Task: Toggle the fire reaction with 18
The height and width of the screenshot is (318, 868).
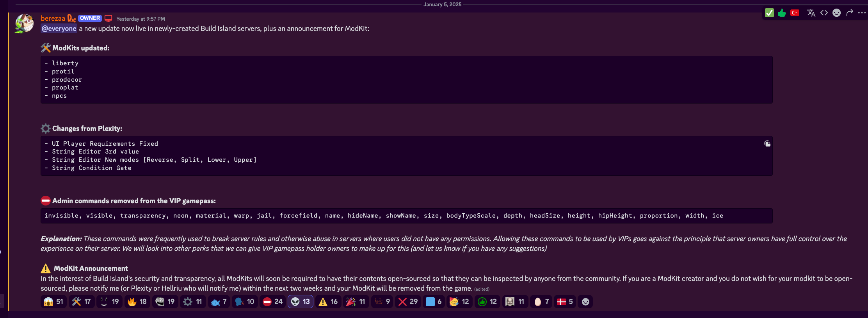Action: (x=137, y=302)
